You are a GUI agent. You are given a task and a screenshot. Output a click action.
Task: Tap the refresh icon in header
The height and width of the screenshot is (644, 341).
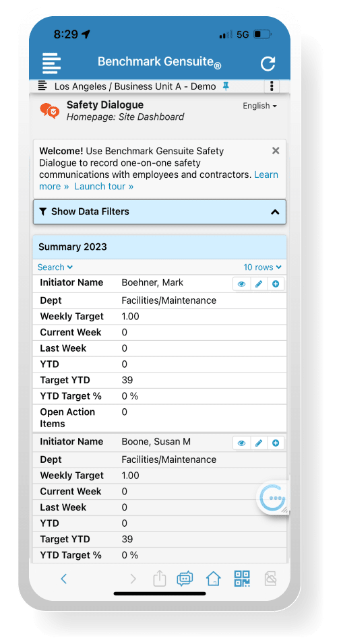click(x=268, y=64)
